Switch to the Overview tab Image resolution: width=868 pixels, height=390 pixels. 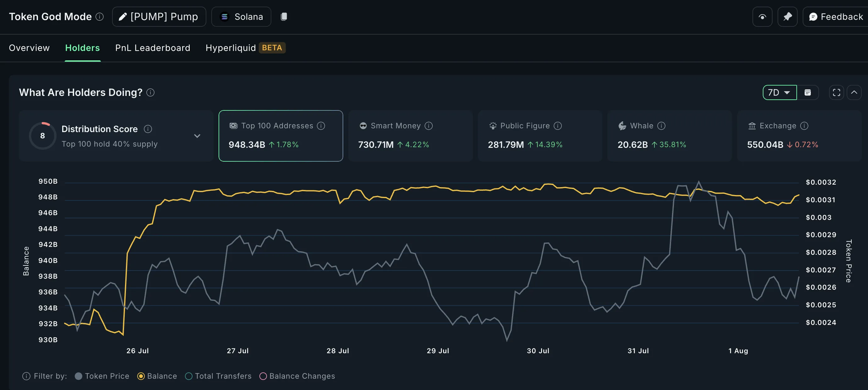pos(29,48)
